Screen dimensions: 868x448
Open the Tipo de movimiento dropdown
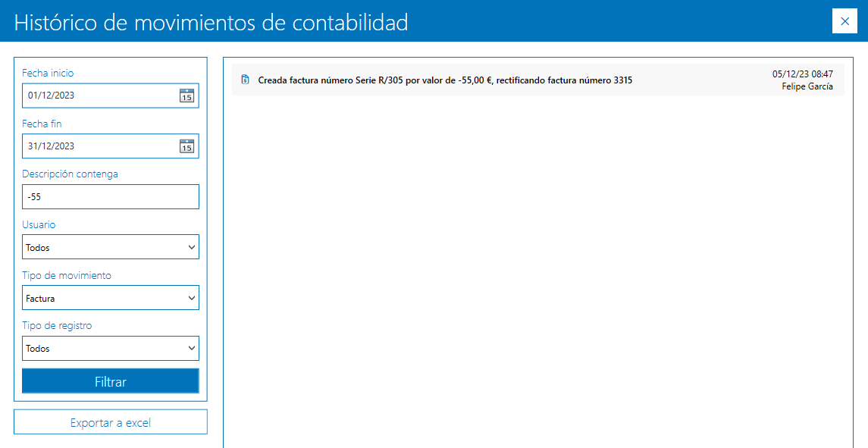click(110, 297)
